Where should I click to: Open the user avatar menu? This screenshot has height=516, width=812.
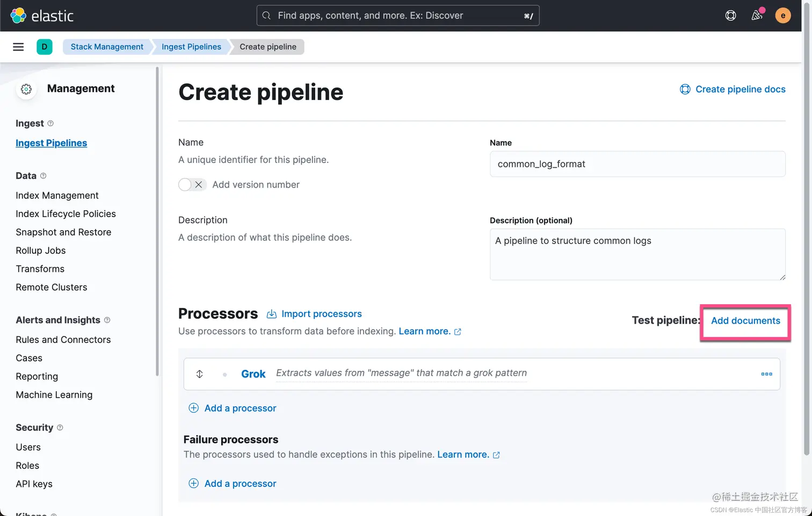(x=782, y=16)
